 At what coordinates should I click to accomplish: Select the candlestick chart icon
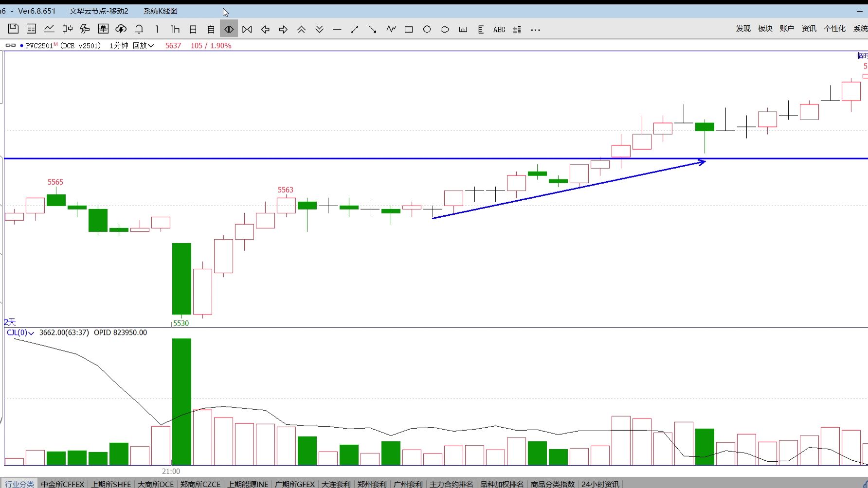pyautogui.click(x=67, y=29)
